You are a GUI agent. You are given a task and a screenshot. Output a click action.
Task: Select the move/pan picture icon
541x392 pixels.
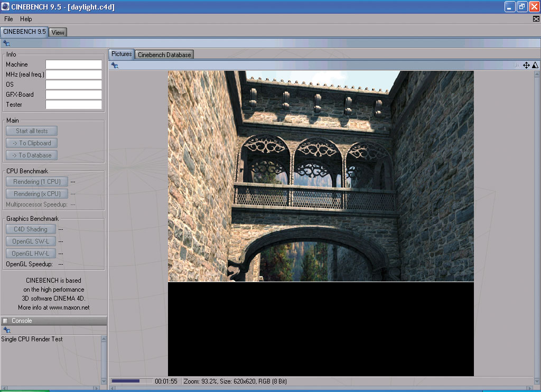[x=526, y=65]
